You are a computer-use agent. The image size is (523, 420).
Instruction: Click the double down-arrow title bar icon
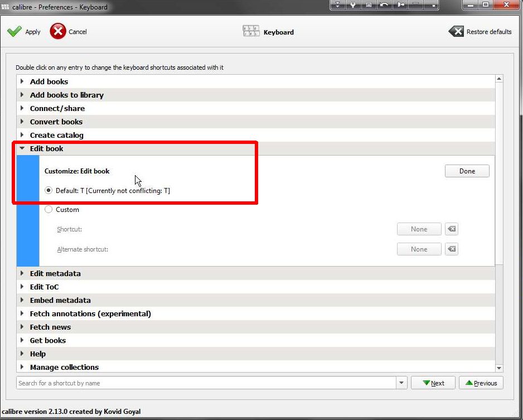coord(337,4)
